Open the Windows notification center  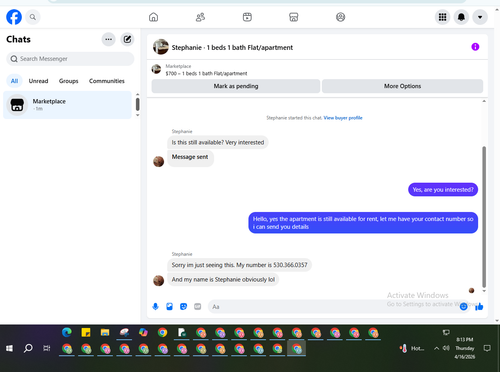pyautogui.click(x=487, y=348)
